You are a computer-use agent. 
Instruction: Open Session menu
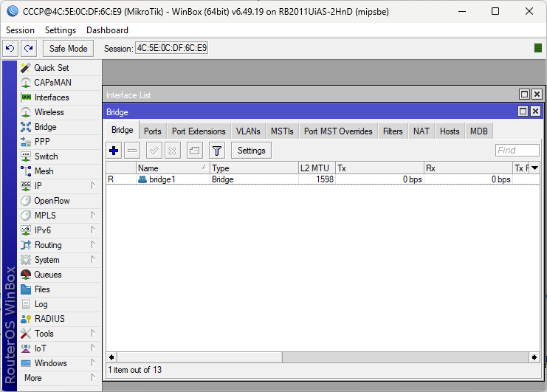(20, 30)
